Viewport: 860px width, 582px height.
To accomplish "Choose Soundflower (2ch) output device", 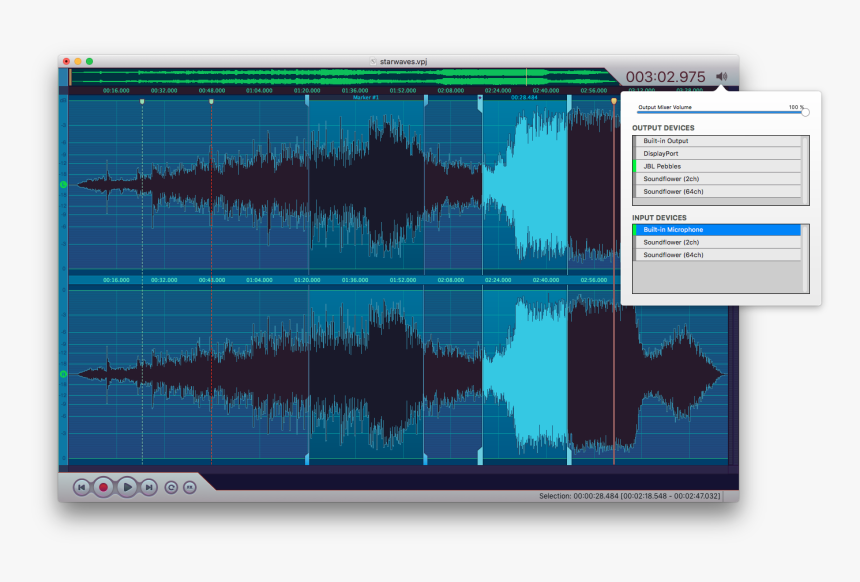I will [x=717, y=179].
